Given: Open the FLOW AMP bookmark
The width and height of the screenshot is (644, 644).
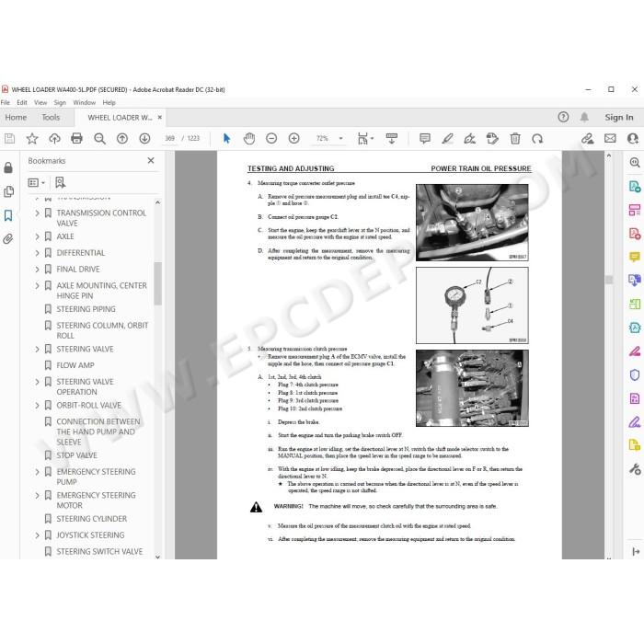Looking at the screenshot, I should pyautogui.click(x=75, y=365).
